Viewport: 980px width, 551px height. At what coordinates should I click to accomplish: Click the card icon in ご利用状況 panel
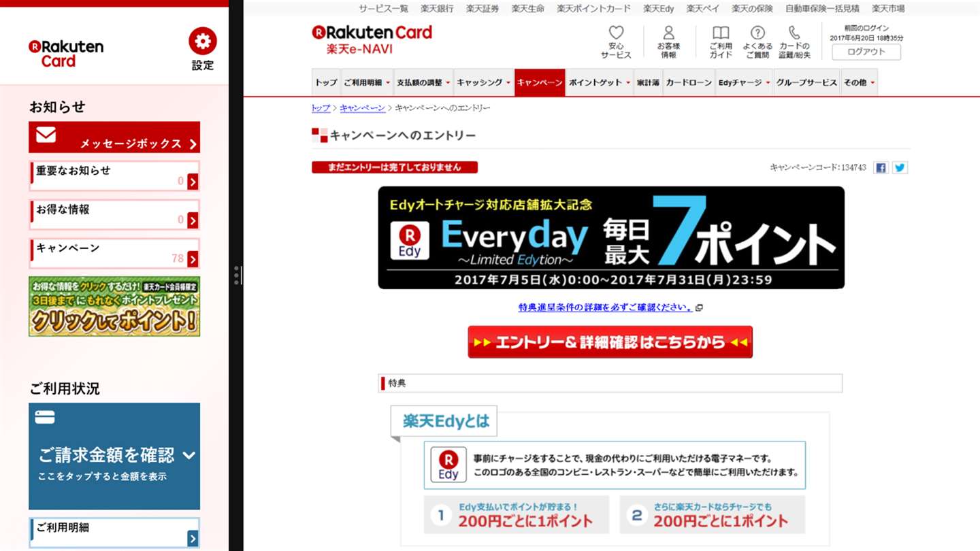(x=45, y=417)
